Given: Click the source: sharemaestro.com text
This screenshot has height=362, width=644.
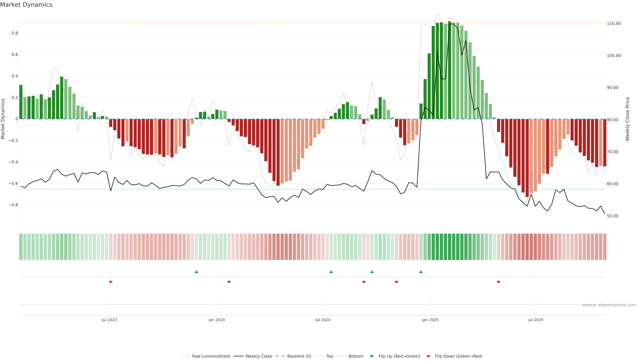Looking at the screenshot, I should click(609, 305).
